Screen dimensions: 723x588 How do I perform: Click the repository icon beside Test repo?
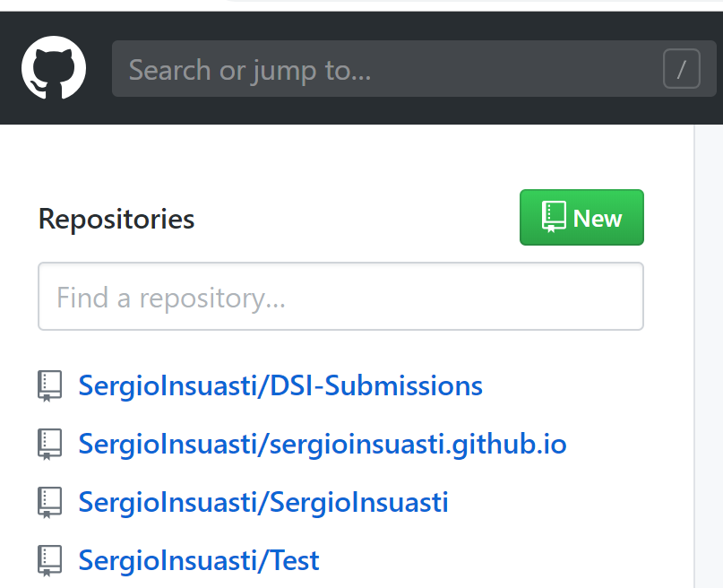coord(49,560)
